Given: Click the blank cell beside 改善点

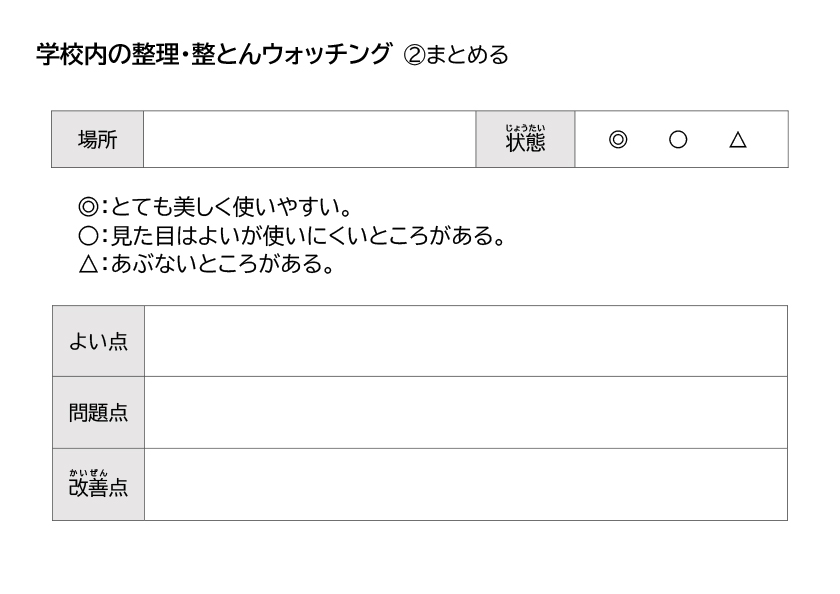Looking at the screenshot, I should (x=466, y=484).
